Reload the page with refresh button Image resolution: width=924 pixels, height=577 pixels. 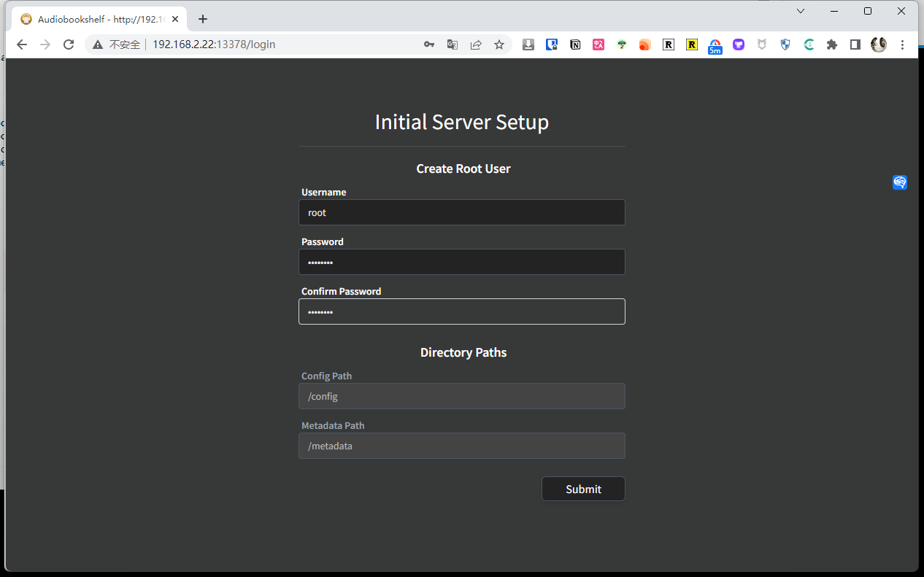point(69,44)
